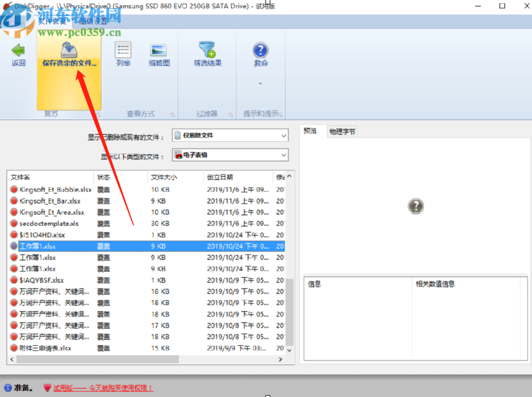Select file $IAQVBSF.xlsx
Viewport: 532px width, 397px height.
[42, 280]
